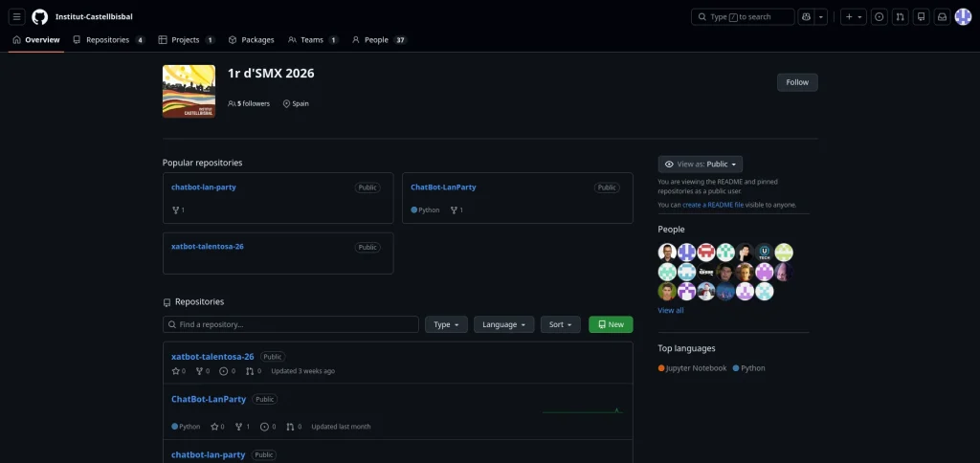This screenshot has width=980, height=463.
Task: Open the hamburger navigation menu
Action: tap(16, 17)
